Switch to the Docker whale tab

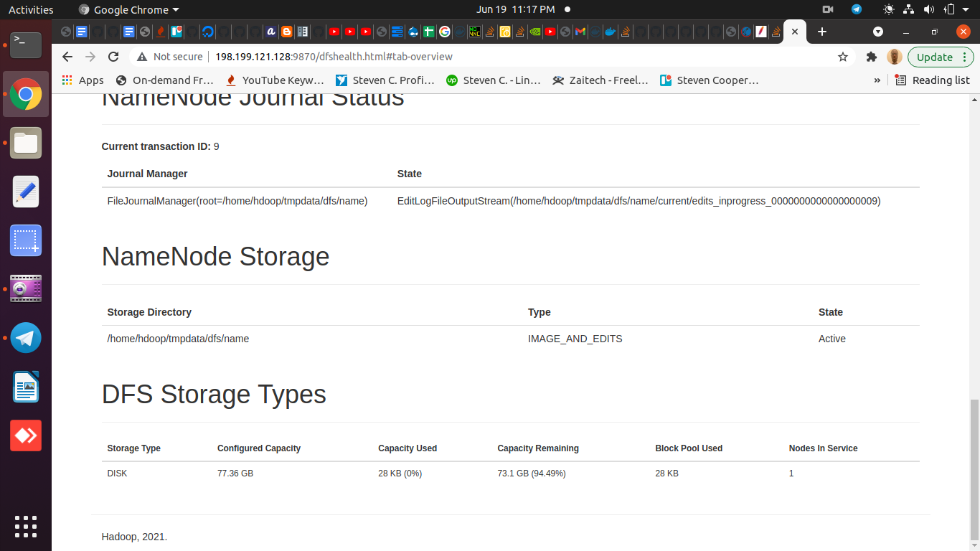pyautogui.click(x=610, y=32)
